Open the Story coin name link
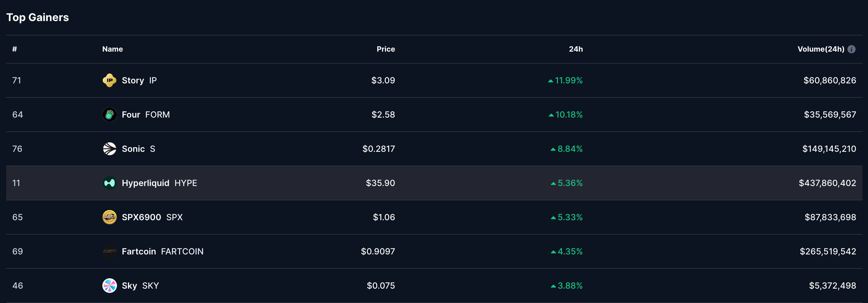 coord(133,81)
